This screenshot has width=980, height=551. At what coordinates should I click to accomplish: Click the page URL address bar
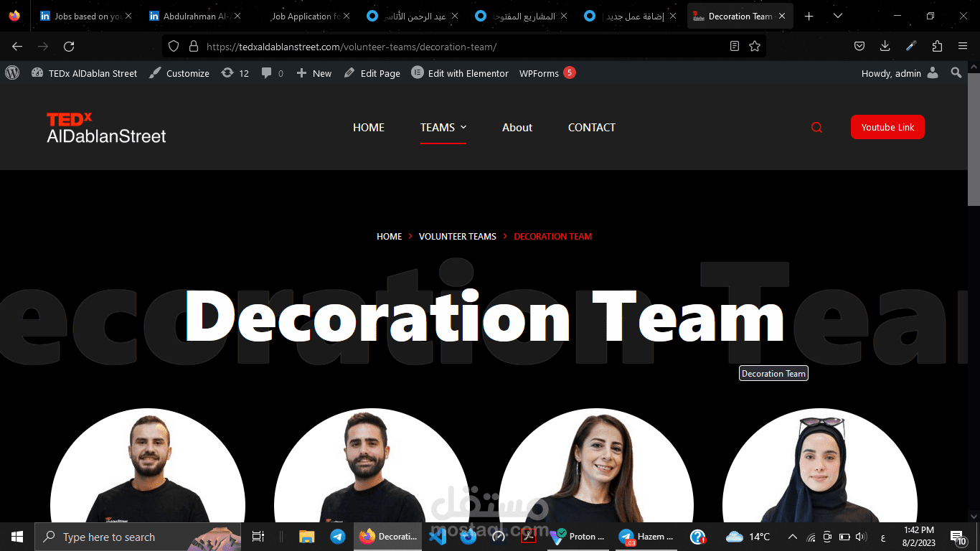coord(463,47)
